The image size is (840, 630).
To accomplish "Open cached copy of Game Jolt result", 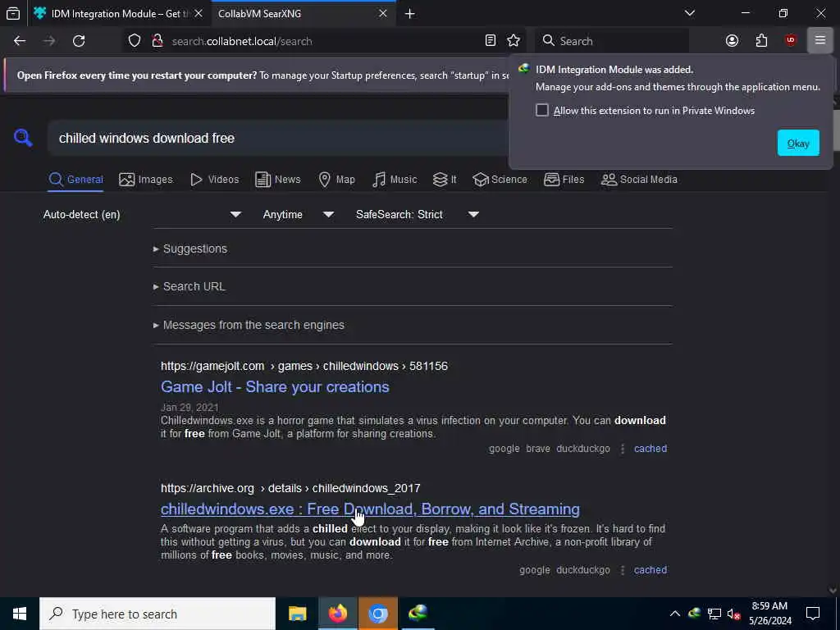I will tap(651, 449).
